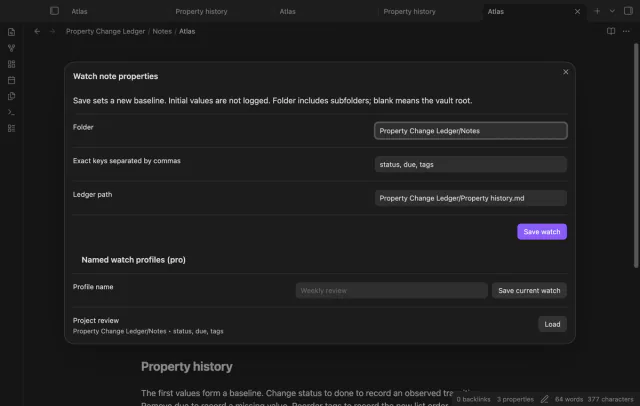Screen dimensions: 640x406
Task: Toggle the left sidebar icon
Action: [x=54, y=11]
